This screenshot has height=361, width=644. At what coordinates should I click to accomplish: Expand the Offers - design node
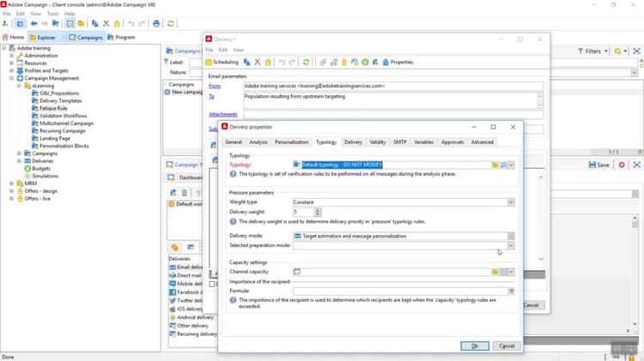(x=11, y=191)
